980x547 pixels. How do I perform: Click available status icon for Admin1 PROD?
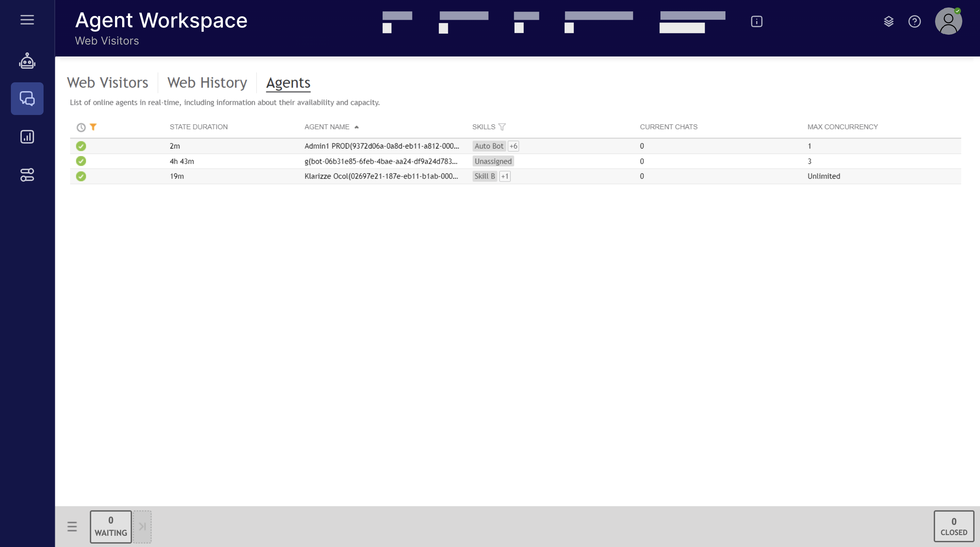point(81,146)
